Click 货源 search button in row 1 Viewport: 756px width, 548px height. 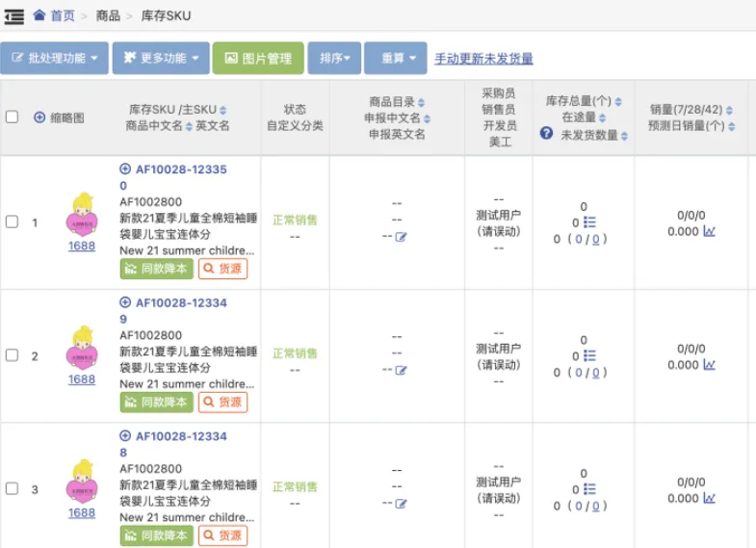pyautogui.click(x=222, y=269)
